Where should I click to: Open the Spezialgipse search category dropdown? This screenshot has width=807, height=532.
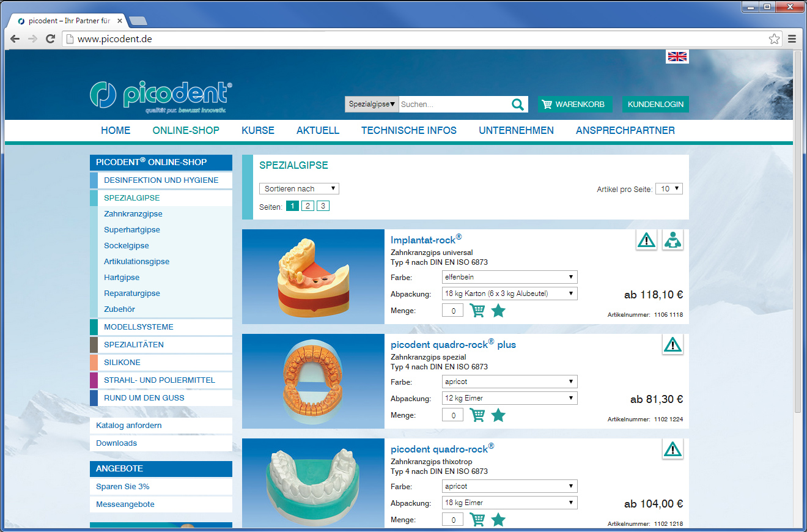(372, 104)
